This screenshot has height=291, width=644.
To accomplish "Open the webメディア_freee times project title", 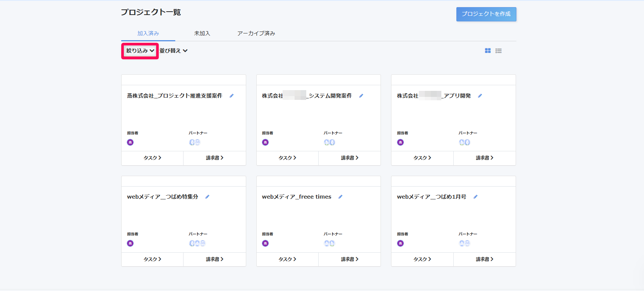I will coord(296,197).
